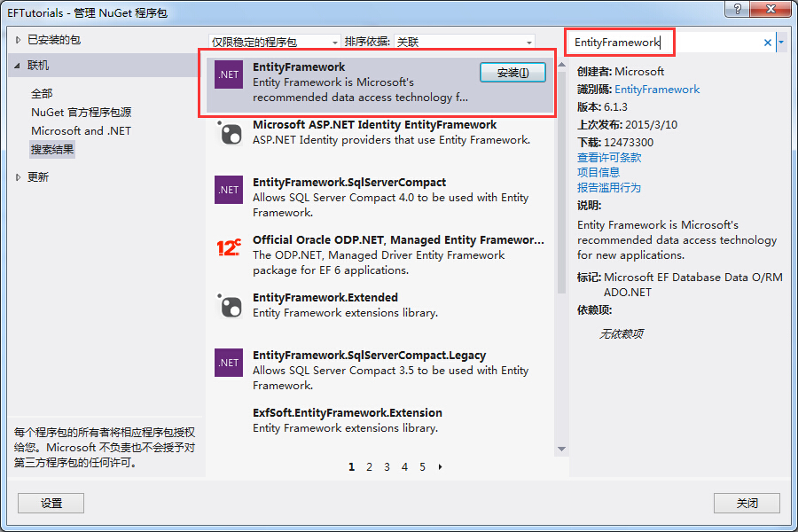Click the 上次发布: 2015/3/10 text

(x=627, y=125)
